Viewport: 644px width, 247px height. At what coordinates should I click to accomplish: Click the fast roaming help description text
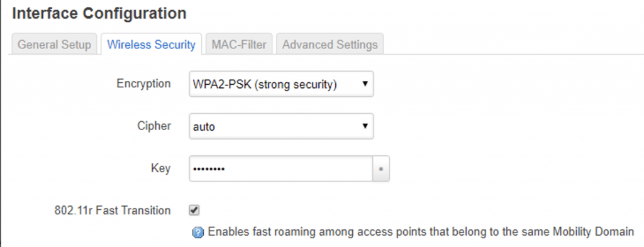[x=421, y=232]
